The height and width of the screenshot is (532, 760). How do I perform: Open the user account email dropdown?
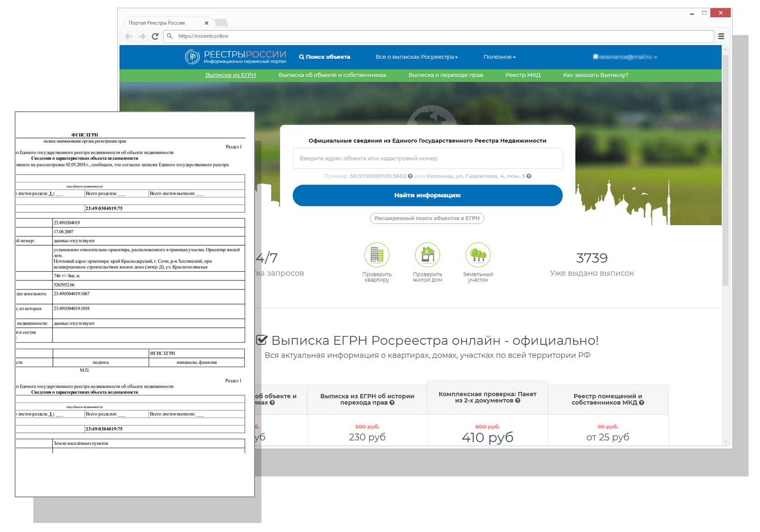point(625,57)
